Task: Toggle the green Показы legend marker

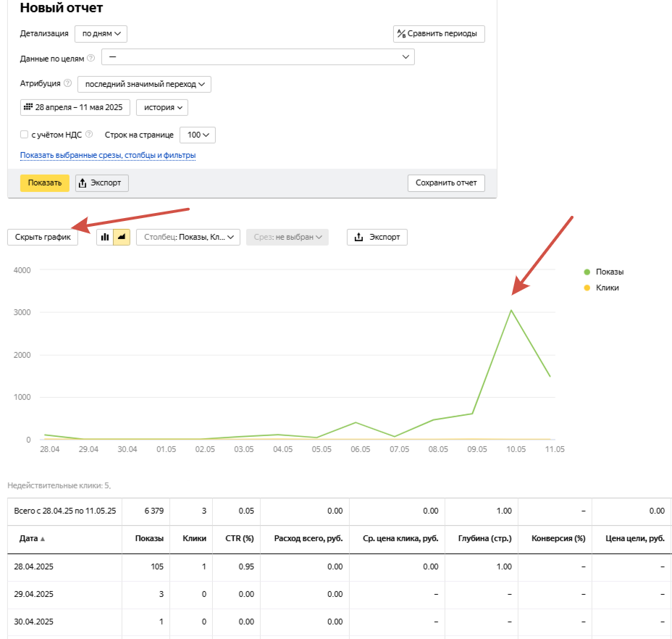Action: click(x=587, y=272)
